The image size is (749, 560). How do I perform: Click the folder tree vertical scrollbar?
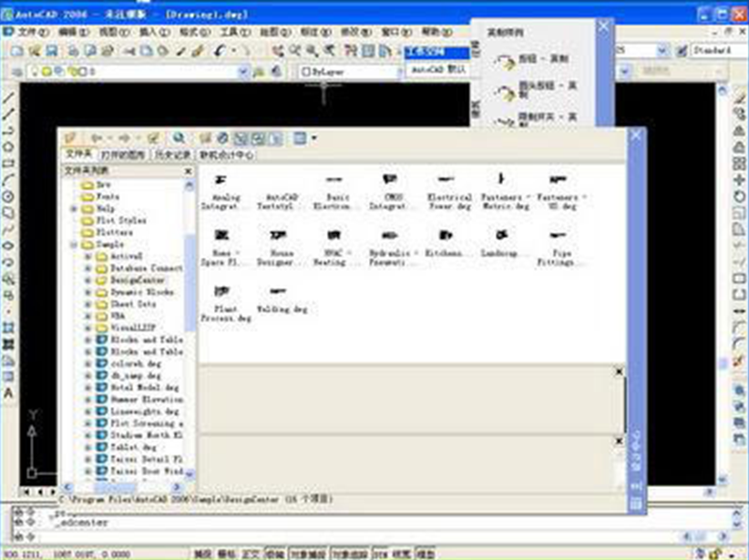[x=190, y=273]
